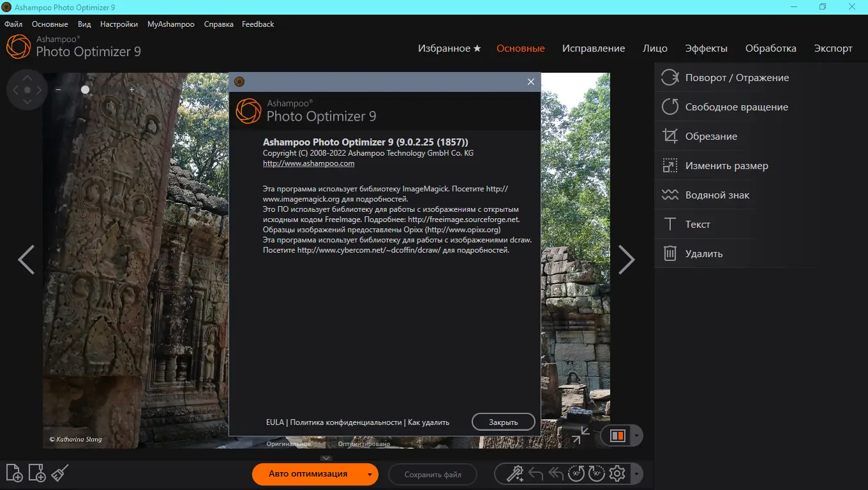Open the Вид menu
The width and height of the screenshot is (868, 490).
pos(84,24)
